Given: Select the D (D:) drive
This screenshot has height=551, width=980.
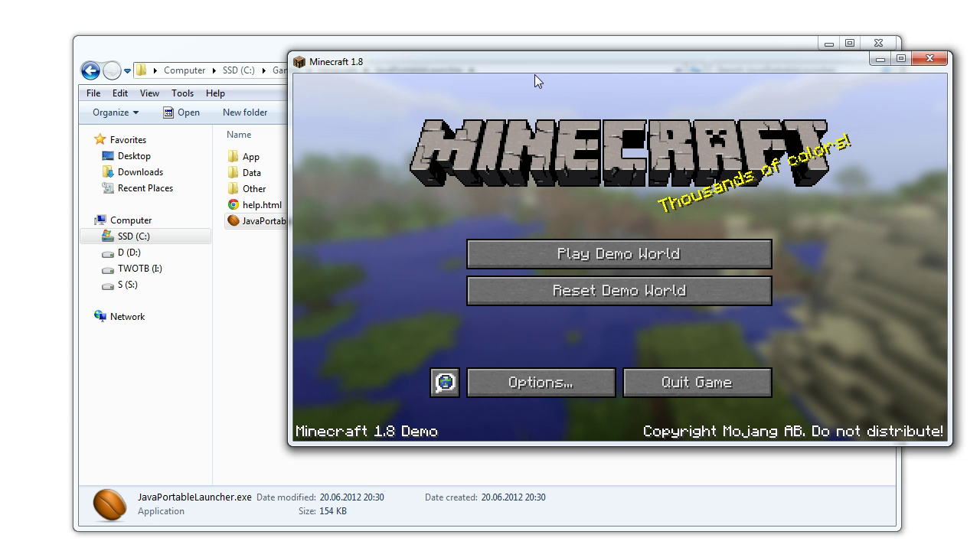Looking at the screenshot, I should (128, 252).
